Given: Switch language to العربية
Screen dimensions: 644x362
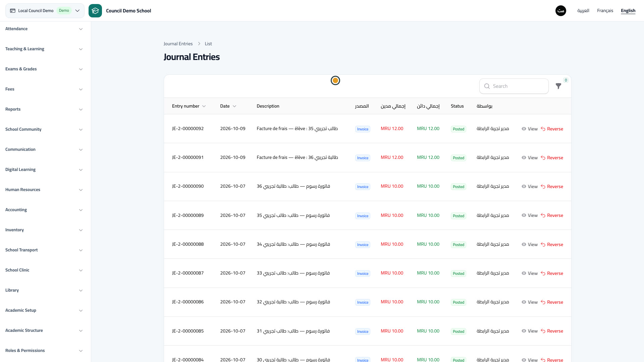Looking at the screenshot, I should coord(583,11).
